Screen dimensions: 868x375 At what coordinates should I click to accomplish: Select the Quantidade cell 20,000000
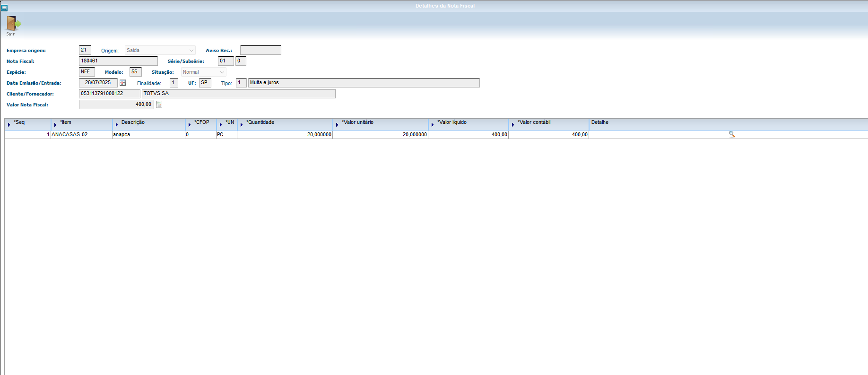(285, 135)
